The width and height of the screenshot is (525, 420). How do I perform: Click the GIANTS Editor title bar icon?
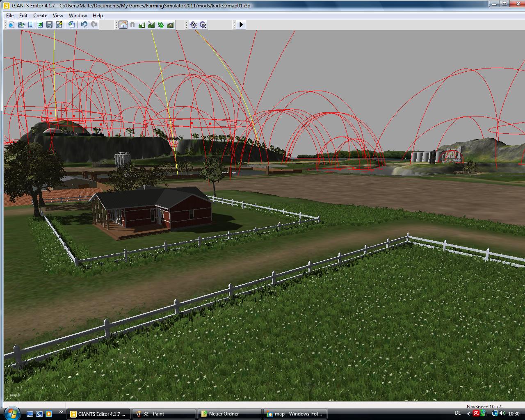[x=6, y=5]
